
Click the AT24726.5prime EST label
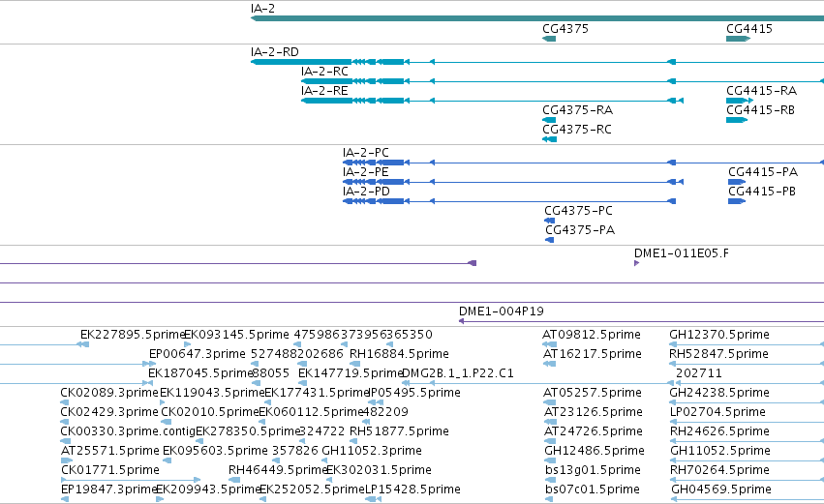[x=594, y=432]
